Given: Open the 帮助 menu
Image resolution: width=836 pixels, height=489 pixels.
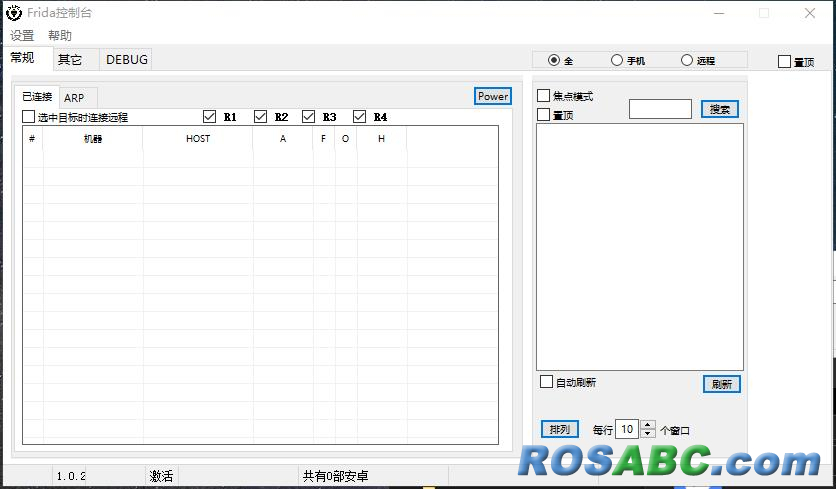Looking at the screenshot, I should pyautogui.click(x=60, y=35).
